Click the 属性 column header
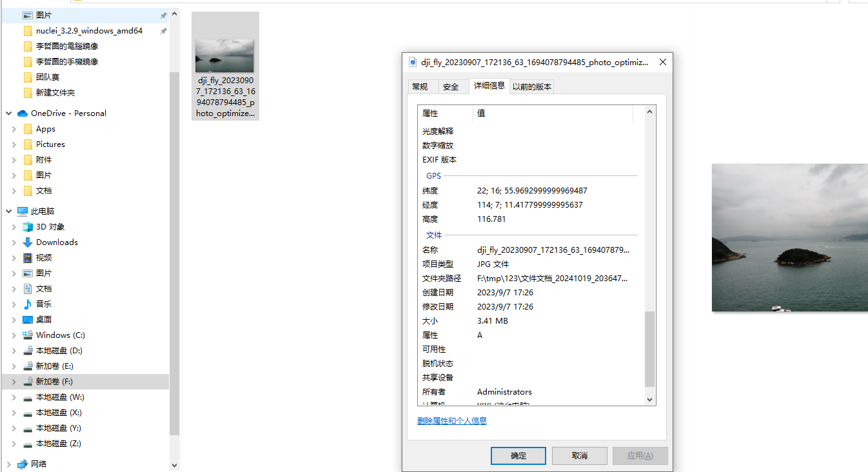The width and height of the screenshot is (868, 472). coord(446,113)
